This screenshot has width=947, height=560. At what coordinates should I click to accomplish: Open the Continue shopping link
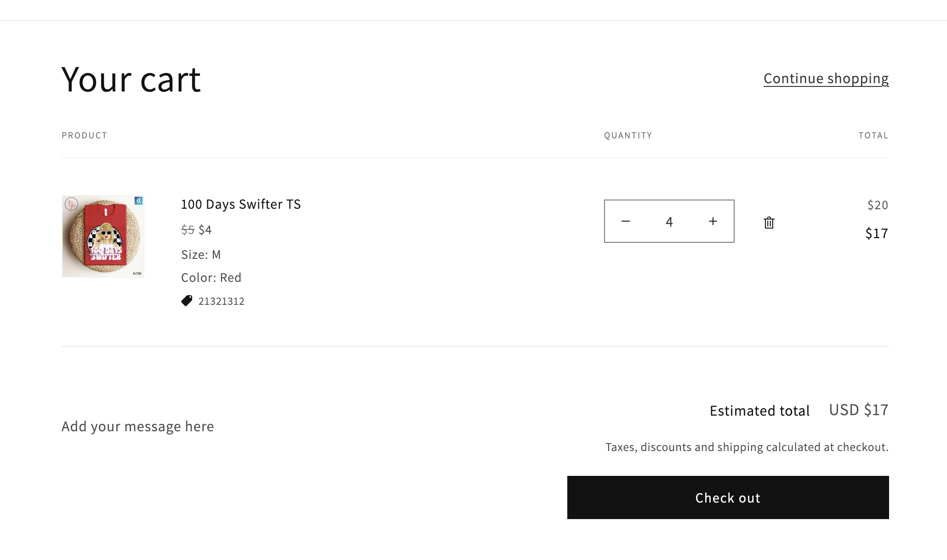(x=826, y=79)
